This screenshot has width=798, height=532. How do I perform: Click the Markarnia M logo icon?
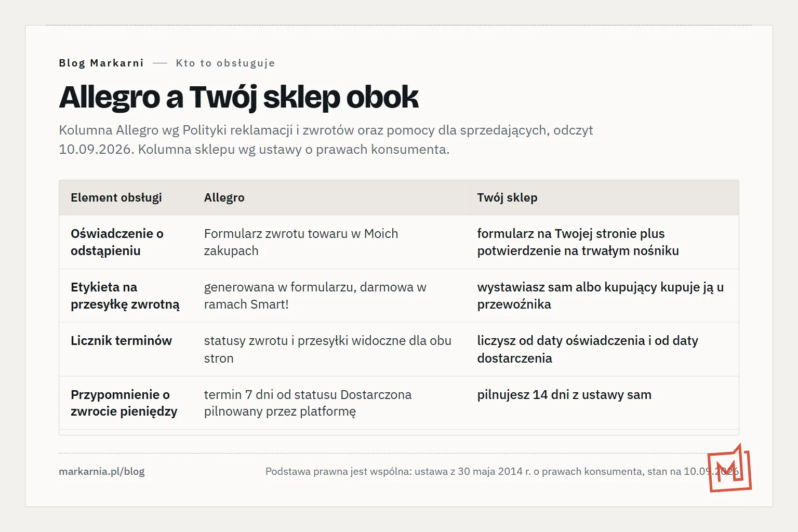[729, 468]
